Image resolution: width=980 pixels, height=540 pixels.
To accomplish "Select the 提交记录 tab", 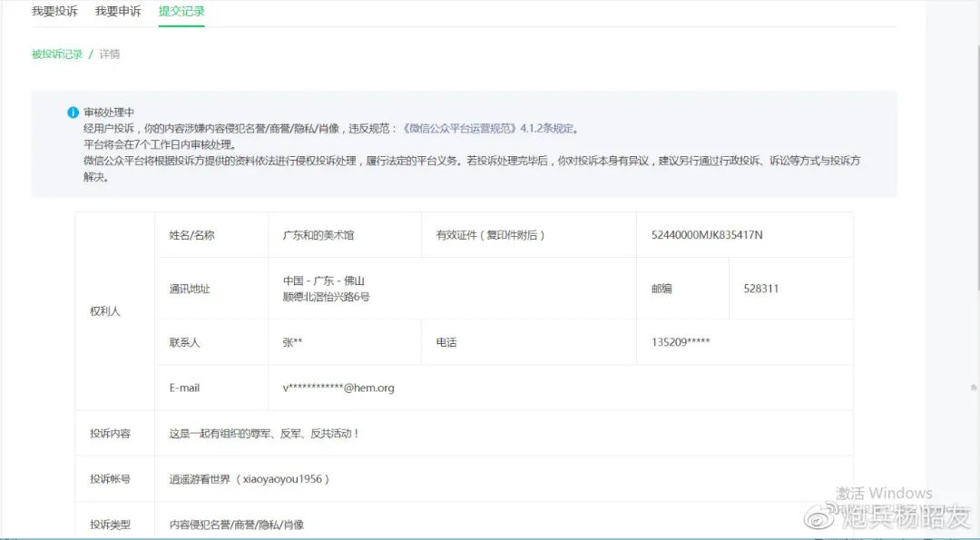I will [x=181, y=12].
